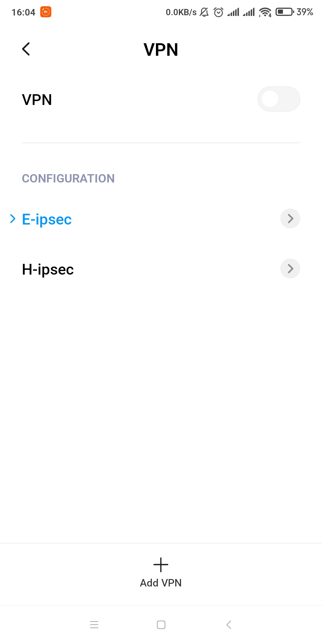This screenshot has height=644, width=322.
Task: Click the blue chevron beside E-ipsec
Action: 13,219
